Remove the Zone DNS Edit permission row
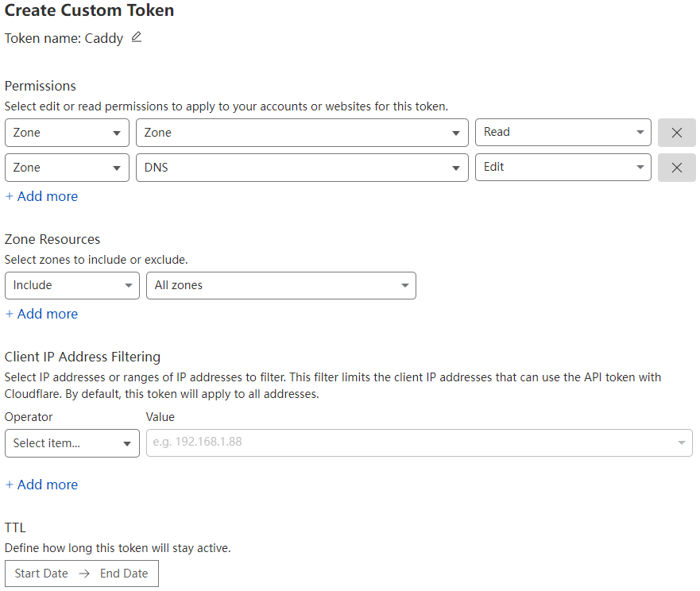This screenshot has width=700, height=591. click(x=676, y=167)
